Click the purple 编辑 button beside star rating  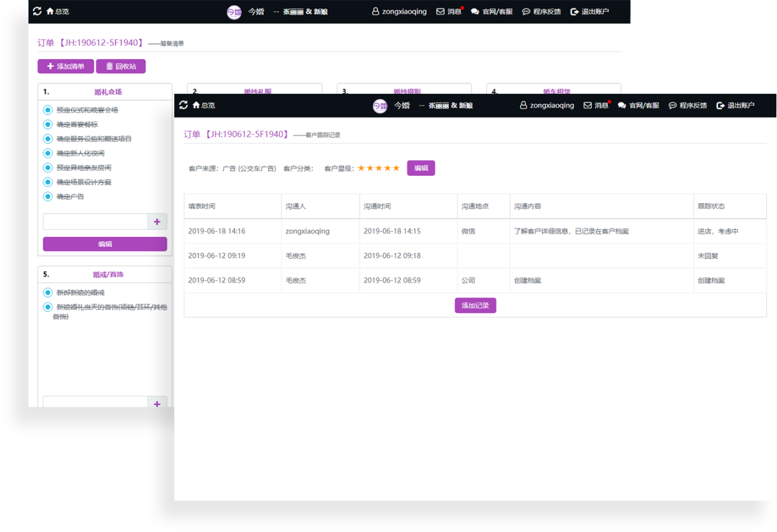(x=421, y=168)
